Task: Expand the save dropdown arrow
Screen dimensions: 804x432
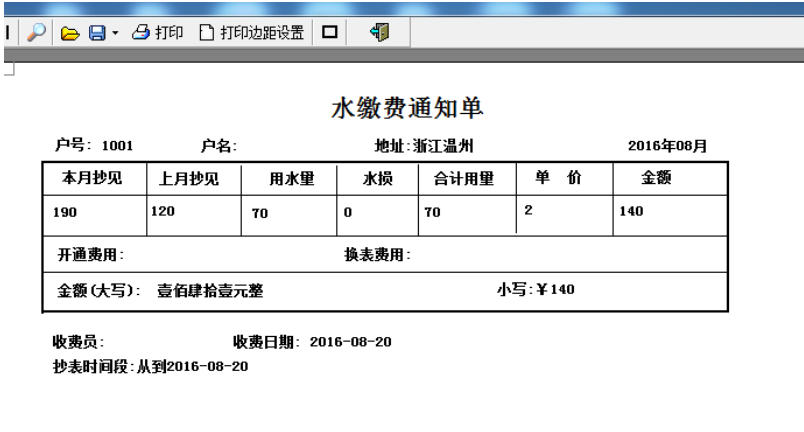Action: pyautogui.click(x=115, y=33)
